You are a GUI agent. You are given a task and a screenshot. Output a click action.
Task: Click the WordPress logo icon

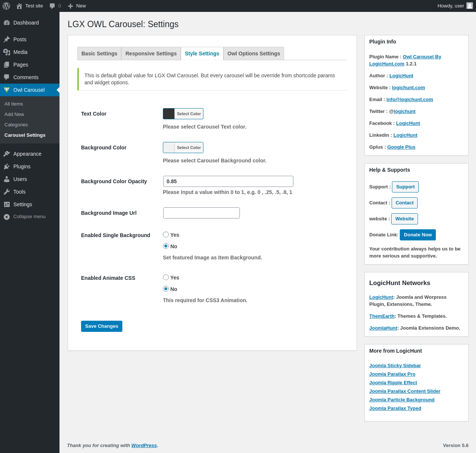[6, 6]
